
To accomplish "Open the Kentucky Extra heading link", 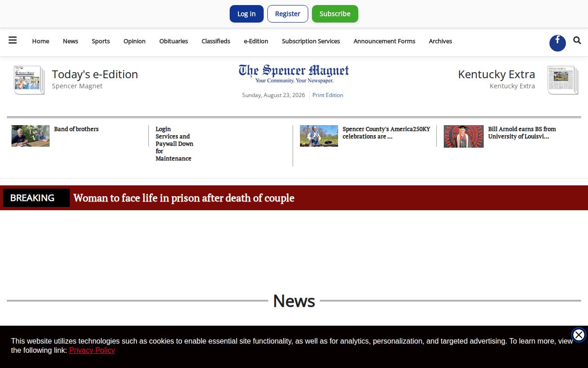I will click(x=497, y=74).
